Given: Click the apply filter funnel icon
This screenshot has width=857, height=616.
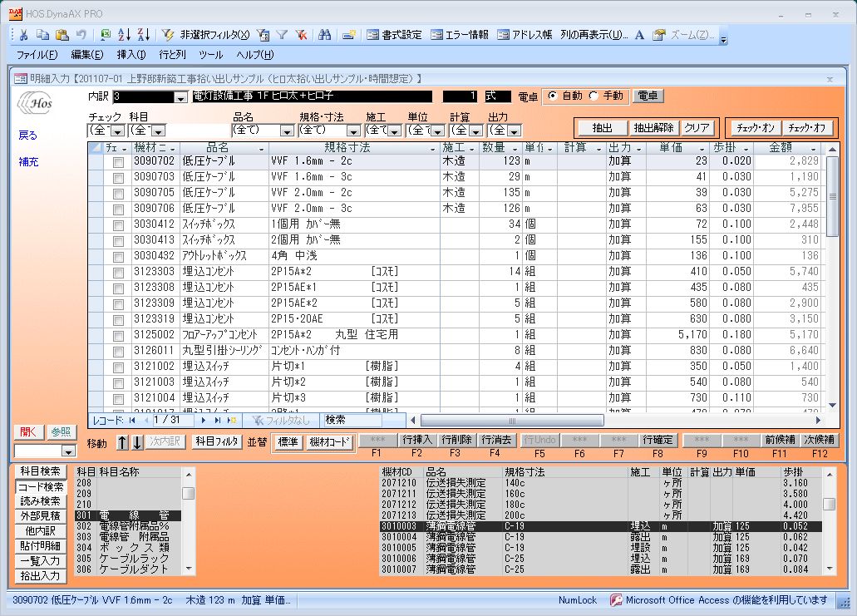Looking at the screenshot, I should [x=282, y=35].
